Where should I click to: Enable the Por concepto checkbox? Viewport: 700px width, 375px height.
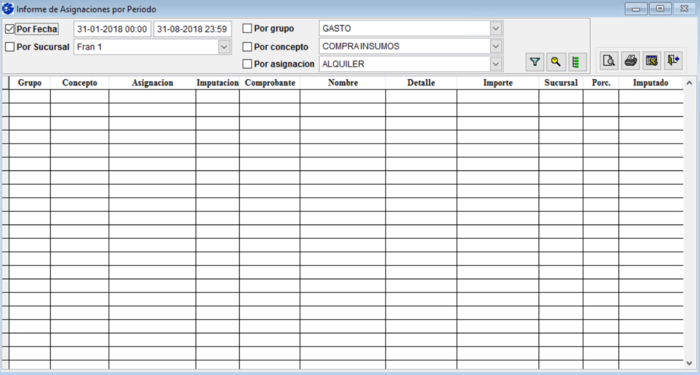pos(247,46)
